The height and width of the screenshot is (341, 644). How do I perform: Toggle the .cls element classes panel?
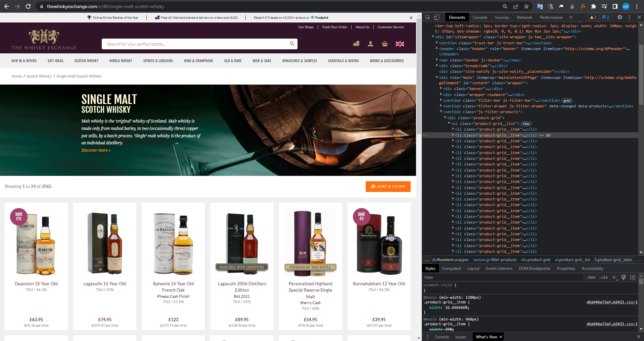[604, 277]
